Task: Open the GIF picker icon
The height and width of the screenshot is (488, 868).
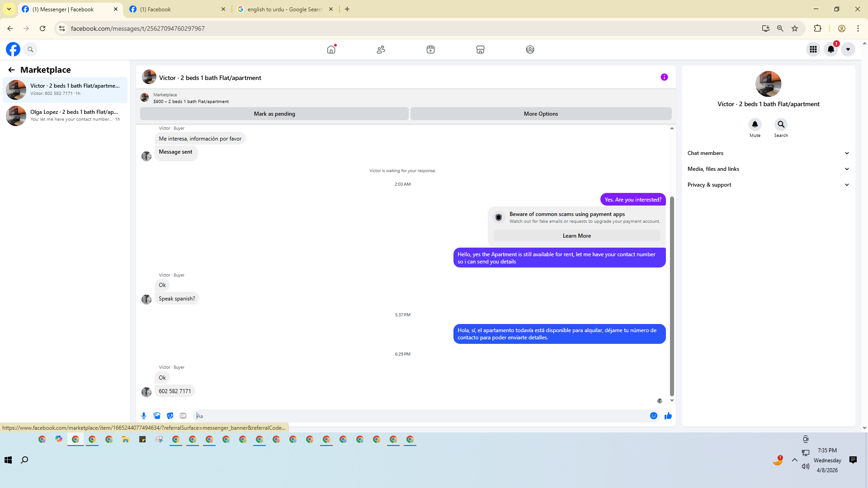Action: 183,416
